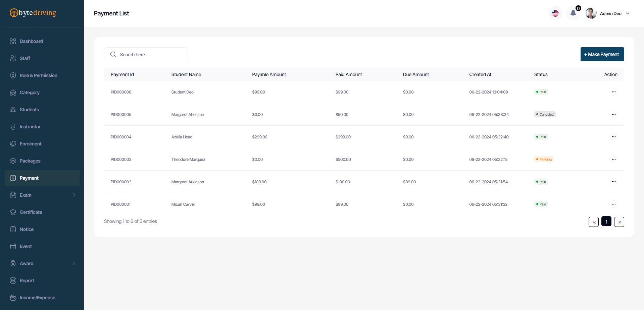Open the Students menu item
This screenshot has width=644, height=310.
pos(29,110)
